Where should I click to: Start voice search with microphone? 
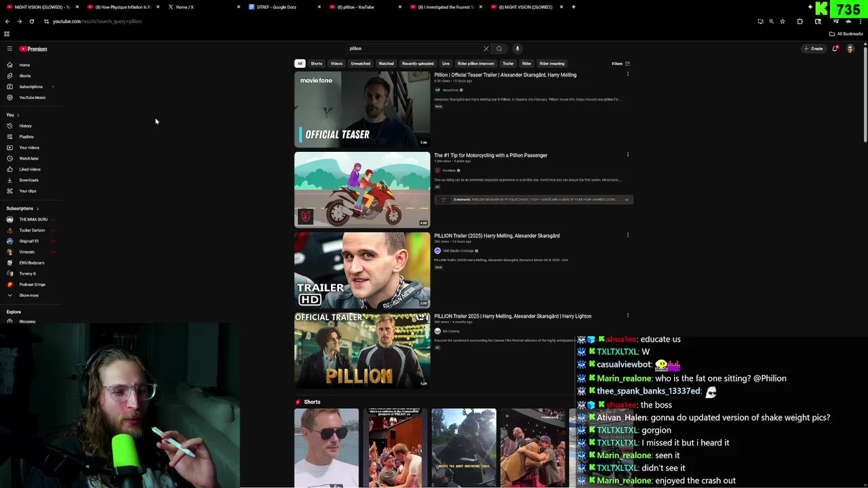point(517,49)
